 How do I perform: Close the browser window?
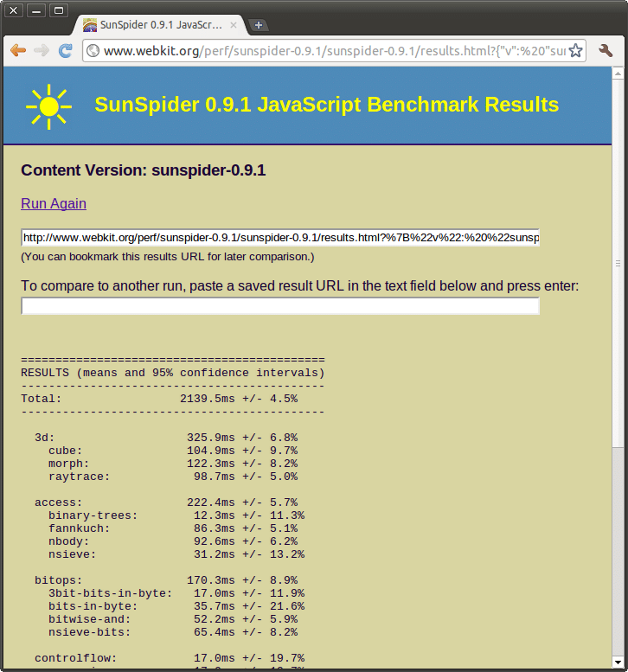[x=14, y=10]
